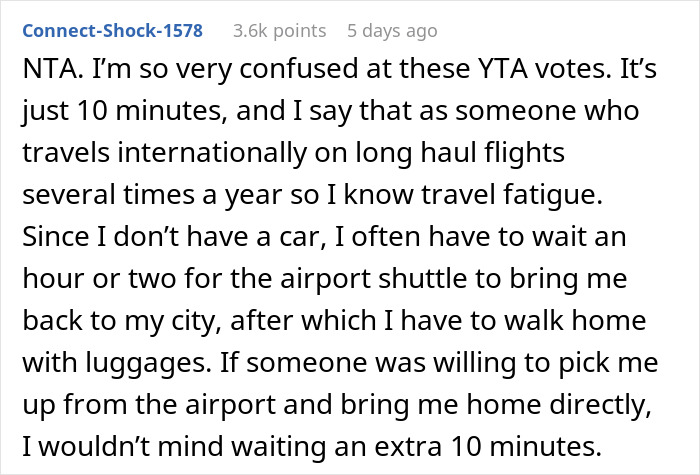Click the '5 days ago' timestamp

(x=391, y=31)
